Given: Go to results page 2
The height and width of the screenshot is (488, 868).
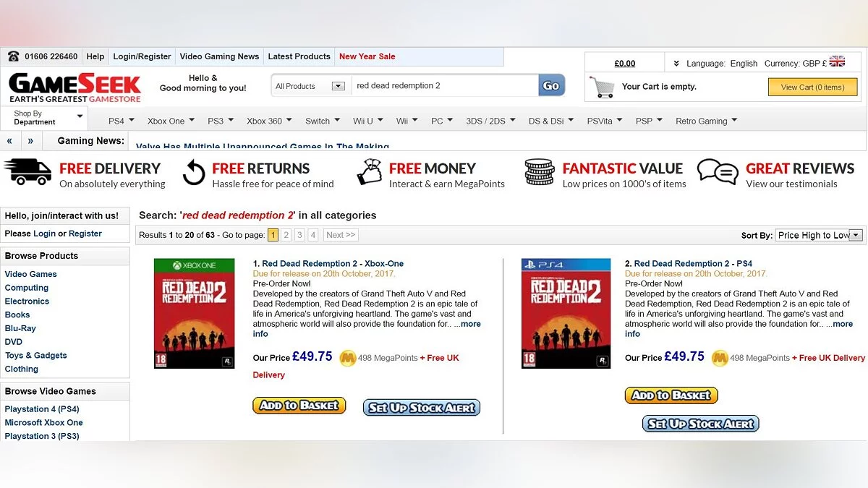Looking at the screenshot, I should tap(286, 235).
